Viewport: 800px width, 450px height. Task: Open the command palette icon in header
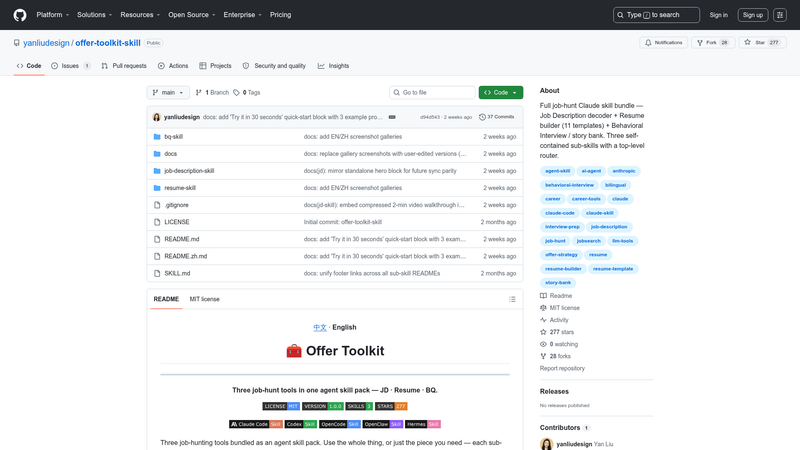(x=780, y=15)
